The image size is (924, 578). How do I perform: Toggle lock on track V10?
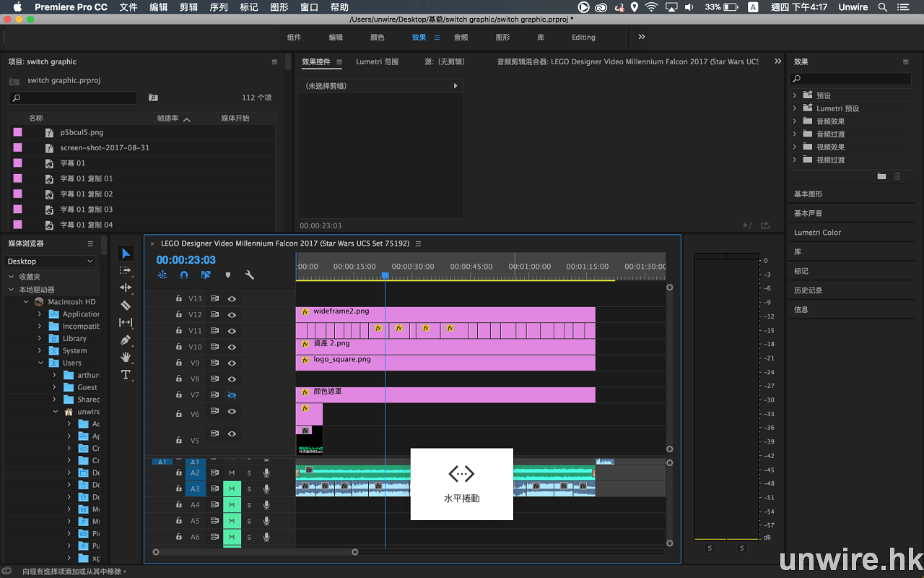click(179, 347)
